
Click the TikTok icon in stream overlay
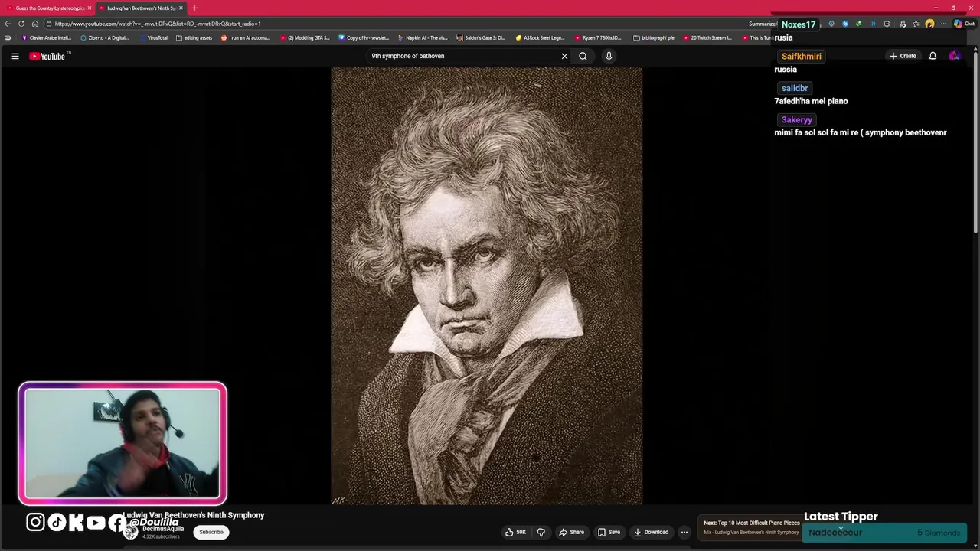pos(57,522)
